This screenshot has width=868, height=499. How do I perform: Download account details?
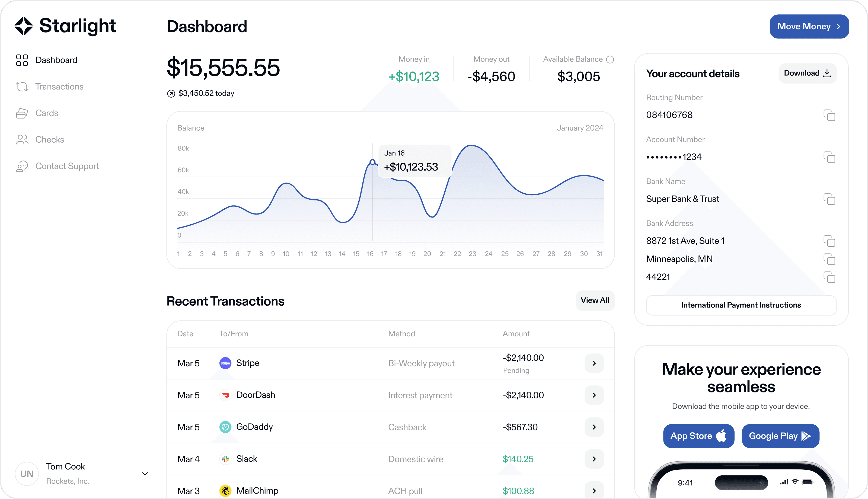(807, 73)
